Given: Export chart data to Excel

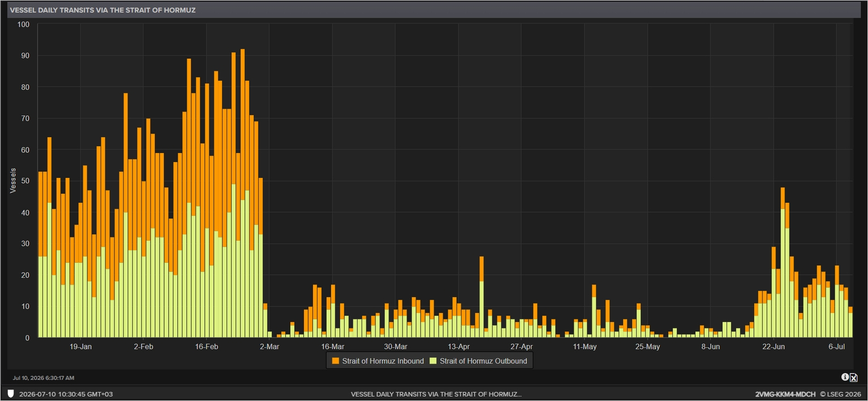Looking at the screenshot, I should [x=854, y=378].
